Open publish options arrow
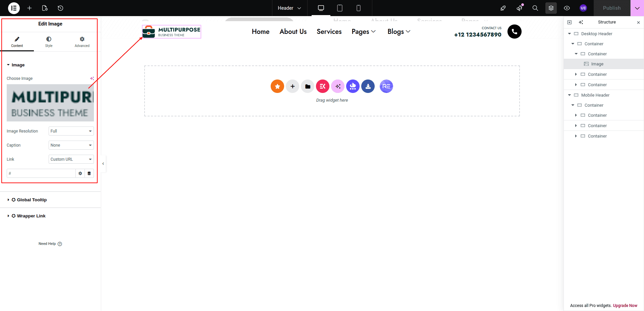Screen dimensions: 644x311 pos(637,8)
